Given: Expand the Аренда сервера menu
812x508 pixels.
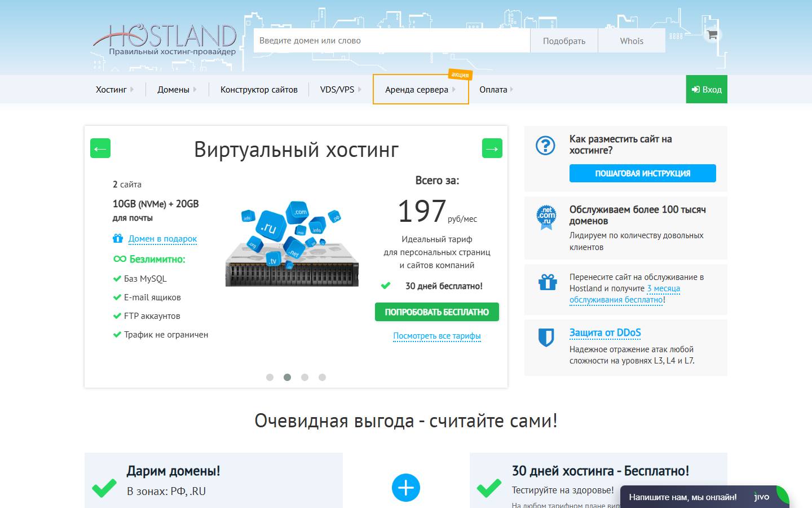Looking at the screenshot, I should coord(420,89).
